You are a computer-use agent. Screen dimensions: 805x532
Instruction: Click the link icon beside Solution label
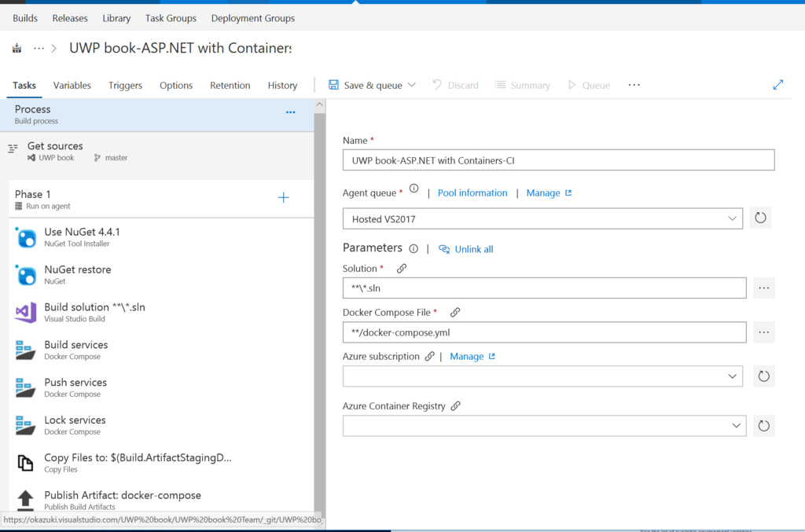402,269
